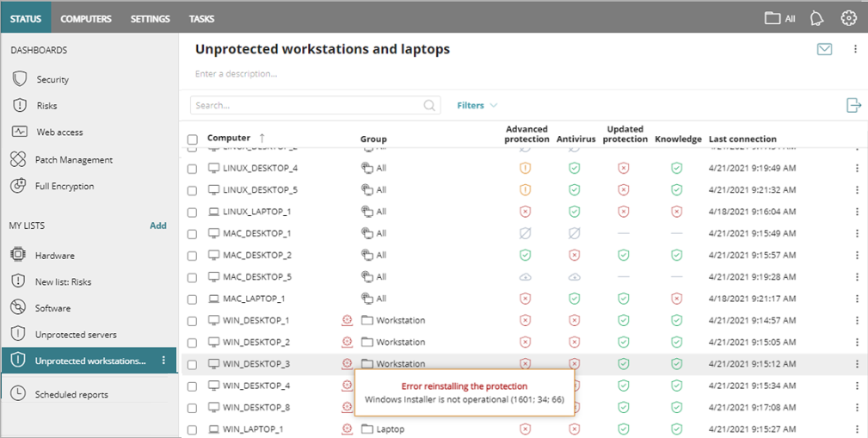The height and width of the screenshot is (438, 868).
Task: Switch to the COMPUTERS tab
Action: [x=86, y=19]
